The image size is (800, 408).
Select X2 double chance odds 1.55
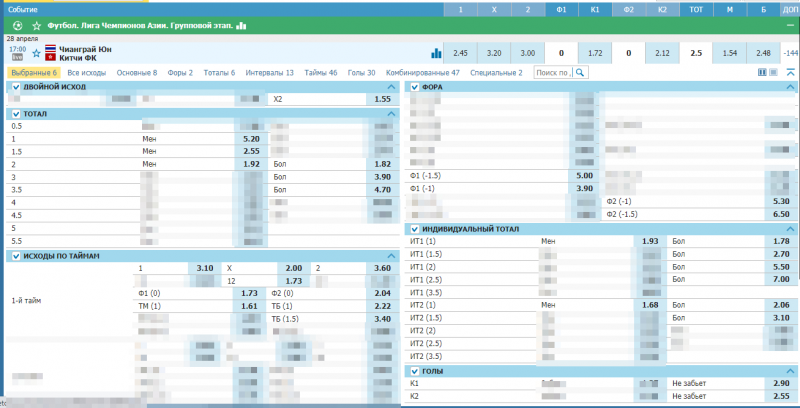click(x=382, y=100)
